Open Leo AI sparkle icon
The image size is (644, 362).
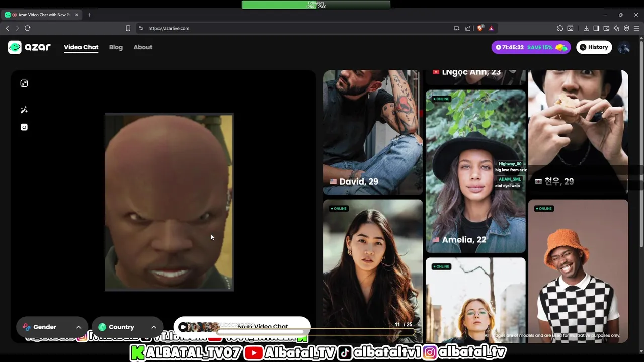tap(616, 28)
